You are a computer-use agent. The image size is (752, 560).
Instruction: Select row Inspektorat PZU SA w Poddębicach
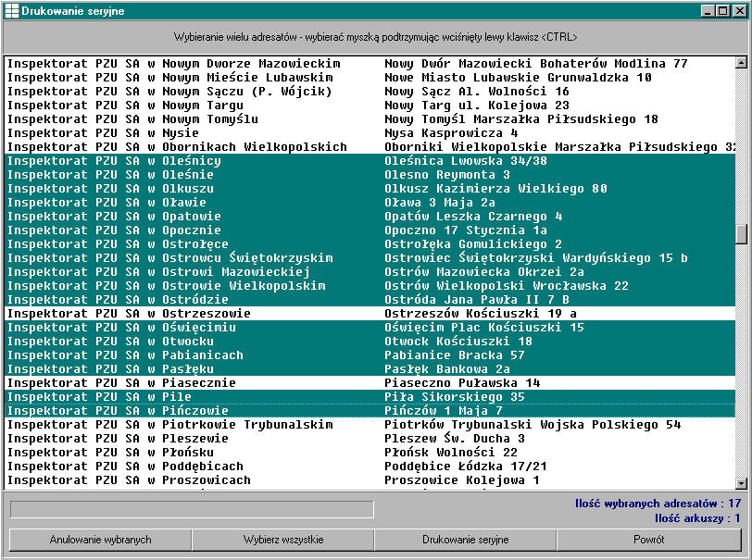pos(370,467)
